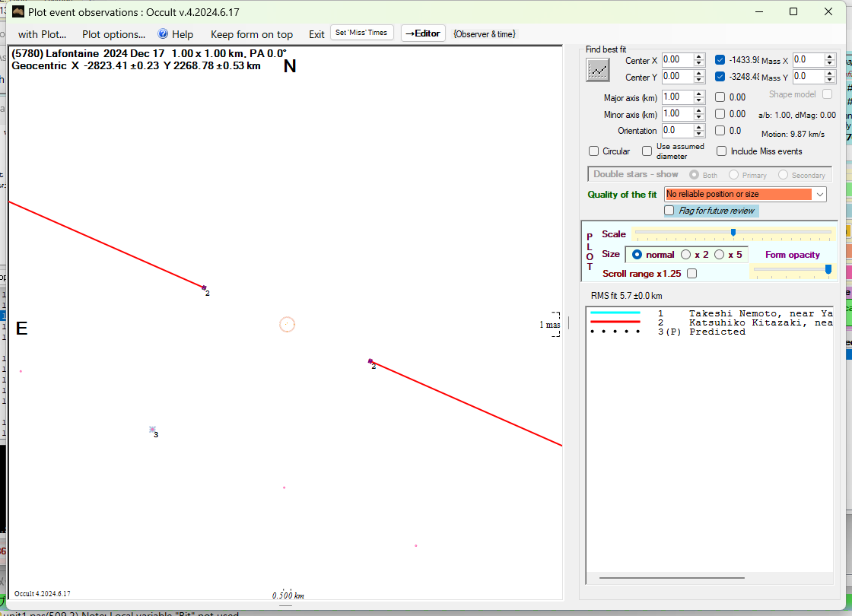The width and height of the screenshot is (852, 616).
Task: Click the Scale slider handle
Action: pyautogui.click(x=733, y=233)
